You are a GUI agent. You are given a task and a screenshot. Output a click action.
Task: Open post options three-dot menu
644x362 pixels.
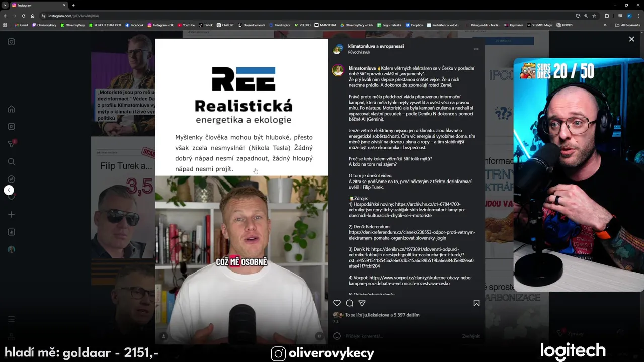(x=476, y=49)
